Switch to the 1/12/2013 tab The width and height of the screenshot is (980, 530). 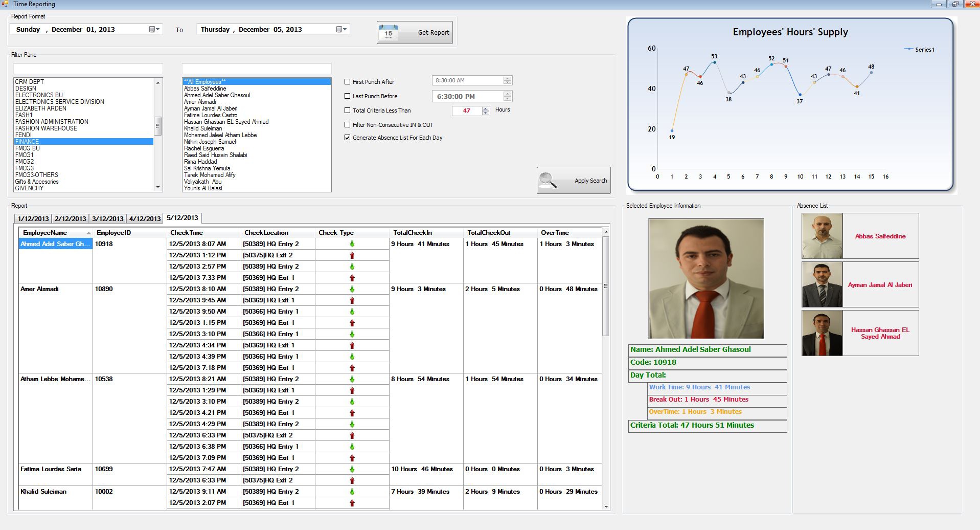(33, 219)
